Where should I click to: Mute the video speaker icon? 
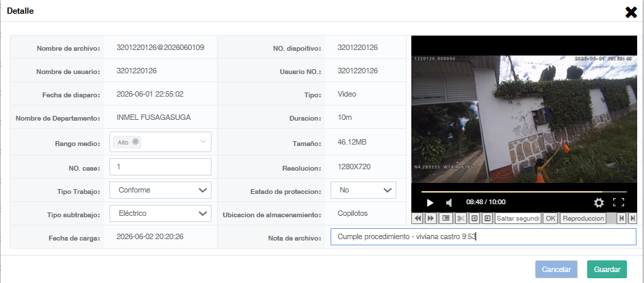coord(449,202)
